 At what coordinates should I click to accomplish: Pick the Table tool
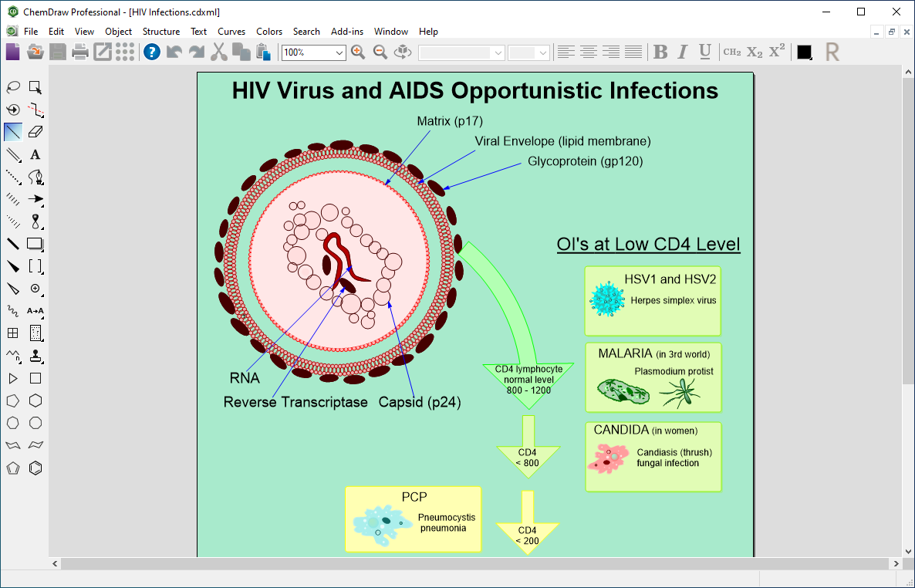[x=13, y=333]
